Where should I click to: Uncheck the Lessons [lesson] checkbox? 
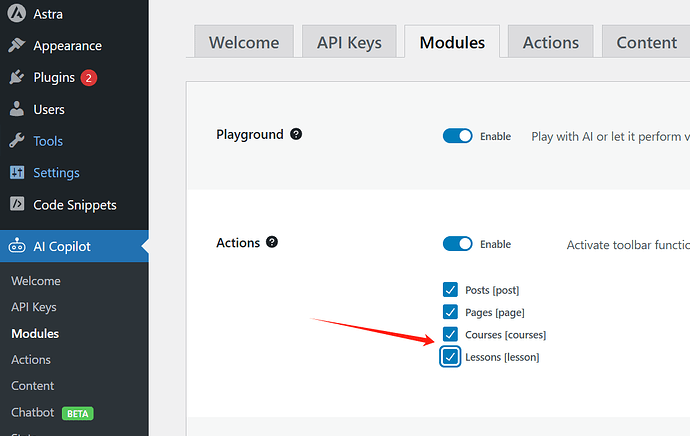click(x=450, y=356)
